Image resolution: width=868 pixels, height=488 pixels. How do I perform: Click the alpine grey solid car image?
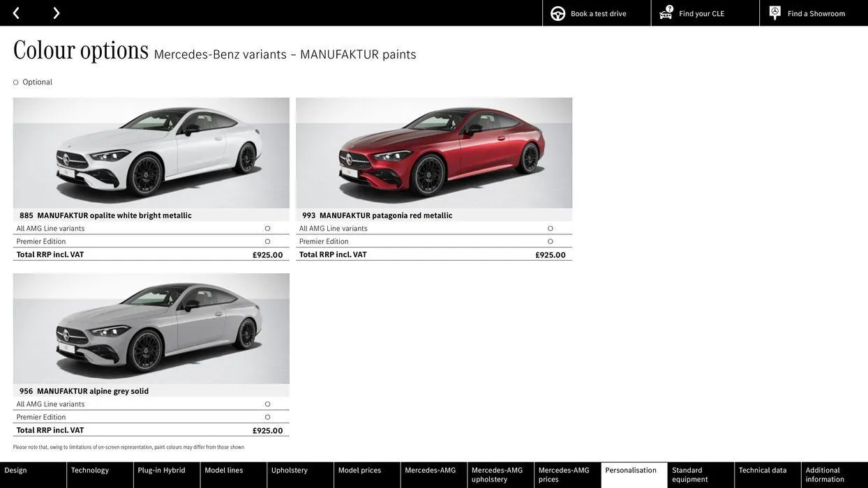[x=151, y=328]
